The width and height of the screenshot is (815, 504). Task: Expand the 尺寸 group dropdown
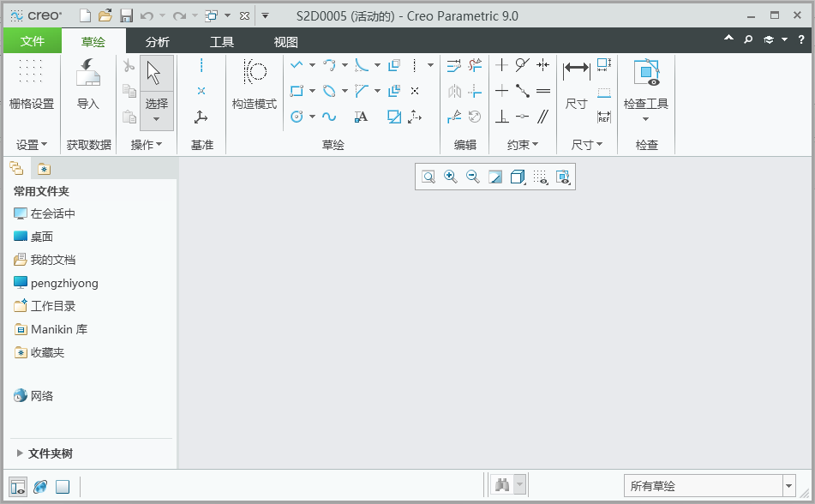click(x=587, y=145)
